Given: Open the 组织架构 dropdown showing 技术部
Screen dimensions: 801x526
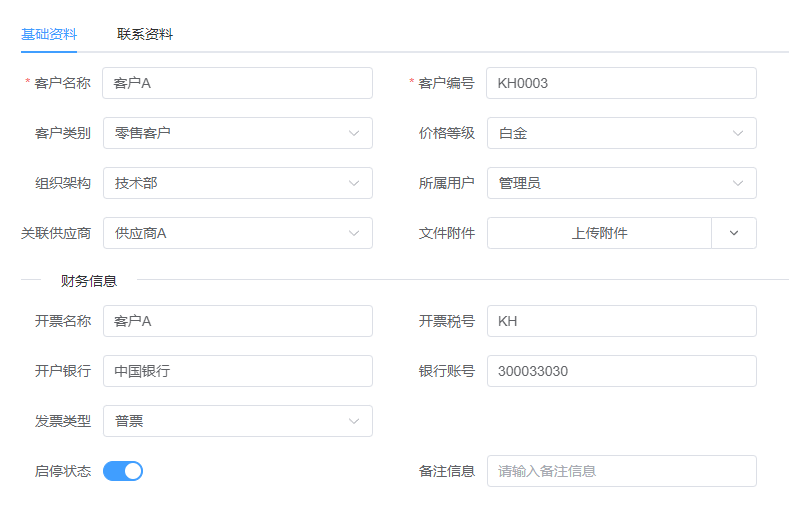Looking at the screenshot, I should (237, 183).
